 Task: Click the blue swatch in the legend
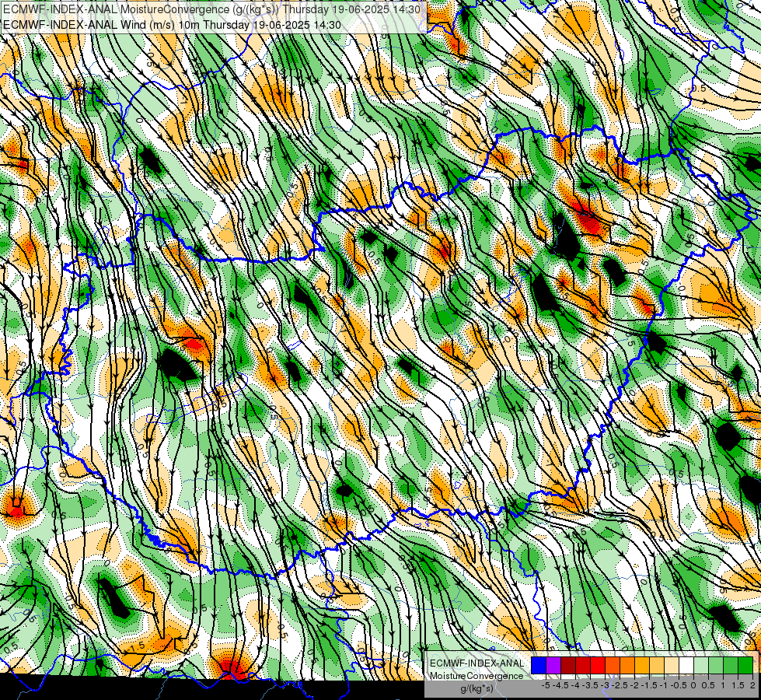pos(539,666)
